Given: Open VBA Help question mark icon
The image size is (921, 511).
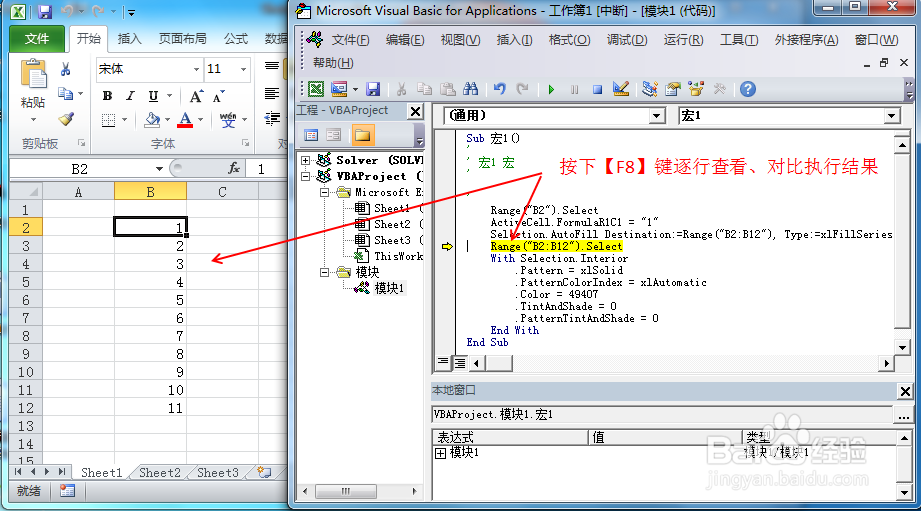Looking at the screenshot, I should (x=748, y=89).
